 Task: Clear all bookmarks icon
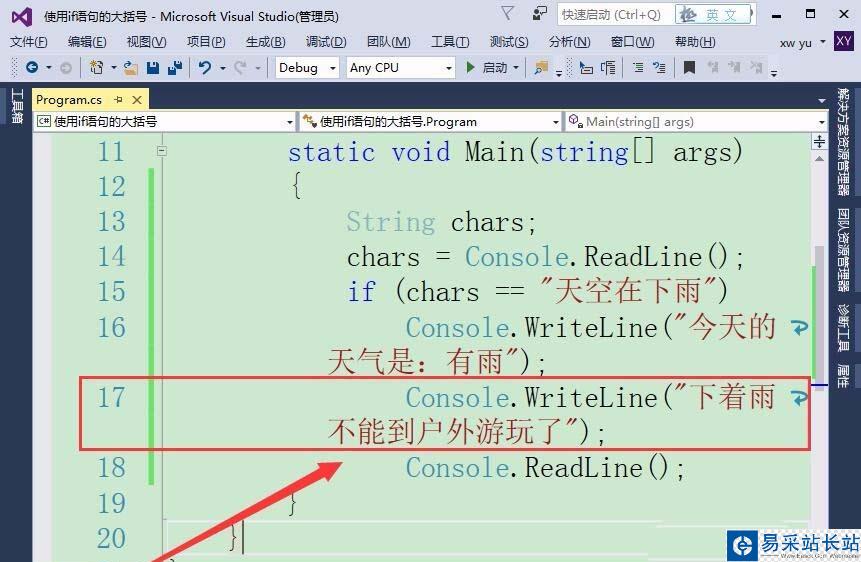pyautogui.click(x=756, y=68)
